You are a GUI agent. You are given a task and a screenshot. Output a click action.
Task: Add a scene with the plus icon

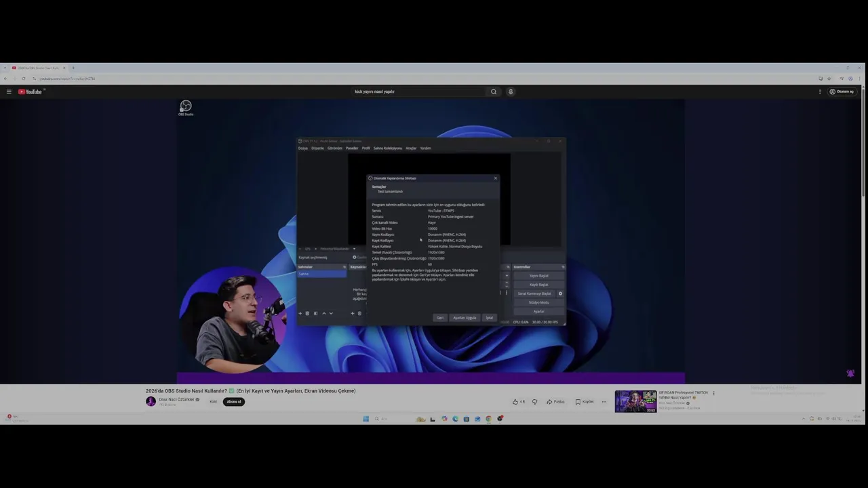pos(300,313)
